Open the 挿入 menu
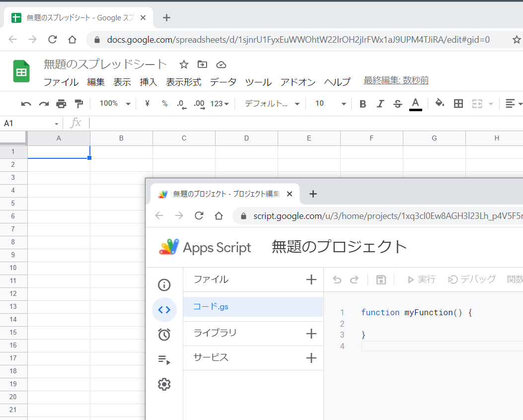Viewport: 523px width, 420px height. pyautogui.click(x=148, y=82)
